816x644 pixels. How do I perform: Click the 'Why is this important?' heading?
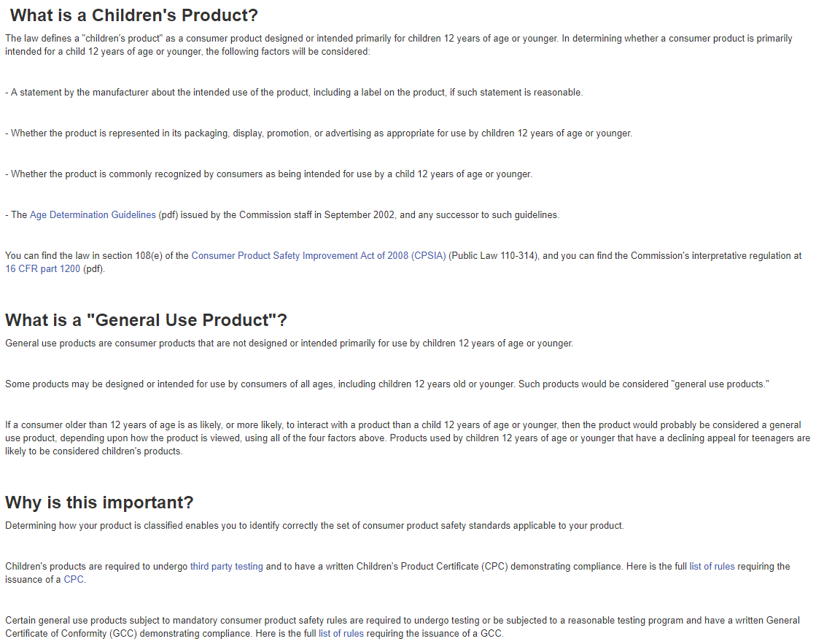click(99, 503)
